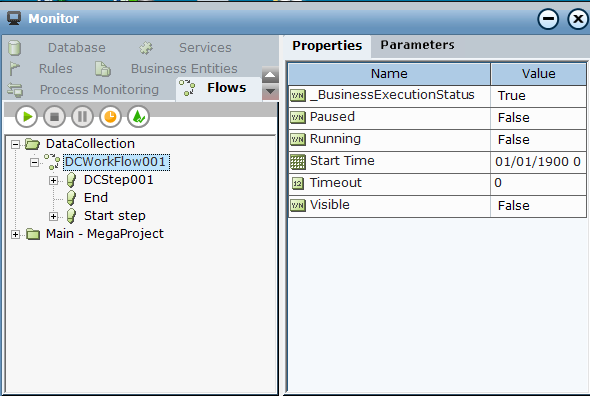Click the Name column header
This screenshot has height=396, width=590.
tap(389, 74)
